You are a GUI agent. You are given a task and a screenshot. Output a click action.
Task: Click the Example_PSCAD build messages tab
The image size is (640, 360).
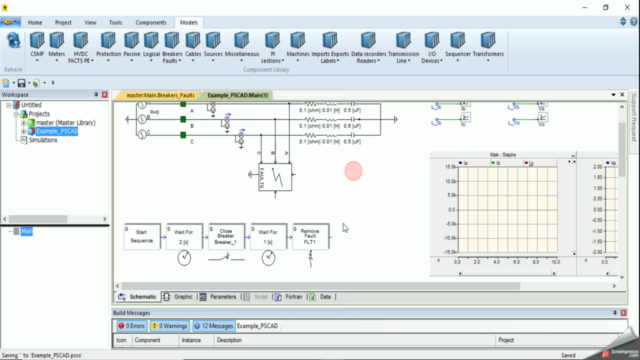(258, 326)
